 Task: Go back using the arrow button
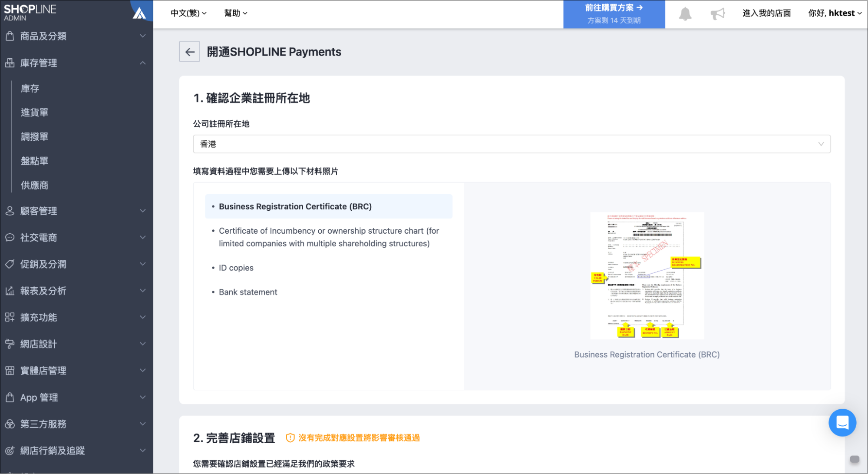(x=190, y=52)
